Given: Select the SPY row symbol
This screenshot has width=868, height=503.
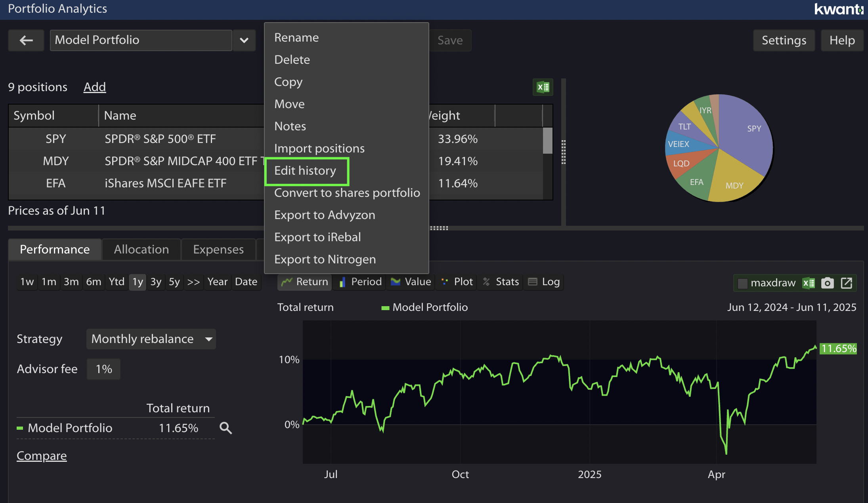Looking at the screenshot, I should (55, 139).
